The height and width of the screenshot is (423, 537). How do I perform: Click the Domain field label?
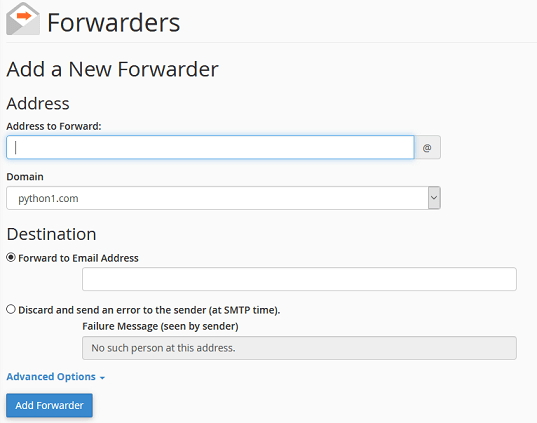[x=25, y=177]
